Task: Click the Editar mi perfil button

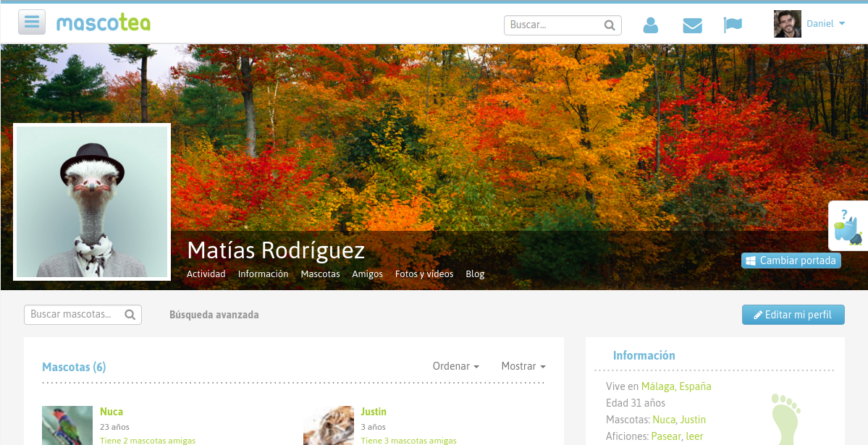Action: pyautogui.click(x=793, y=315)
